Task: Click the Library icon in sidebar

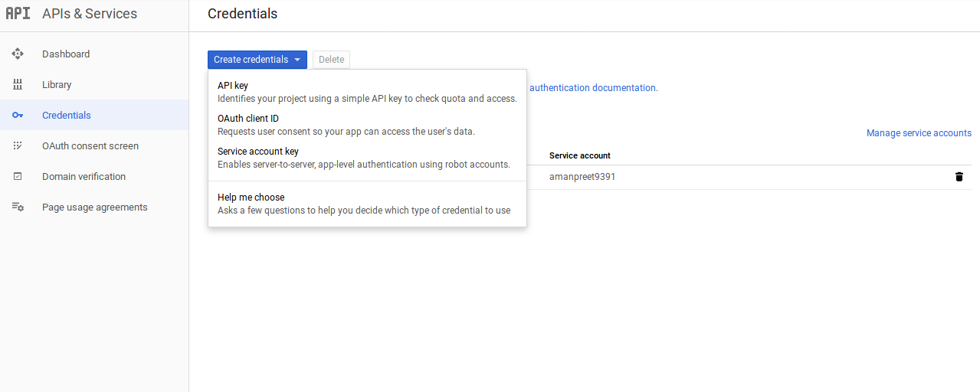Action: pos(18,85)
